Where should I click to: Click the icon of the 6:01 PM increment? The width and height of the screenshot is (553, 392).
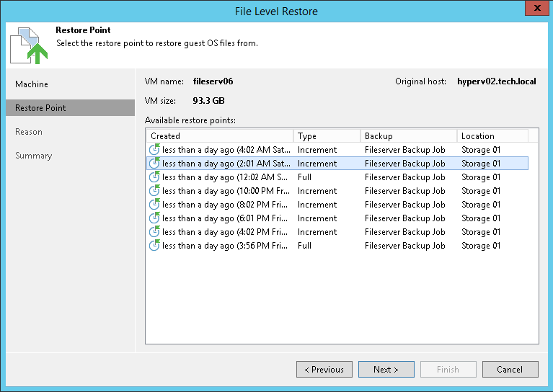pyautogui.click(x=154, y=218)
